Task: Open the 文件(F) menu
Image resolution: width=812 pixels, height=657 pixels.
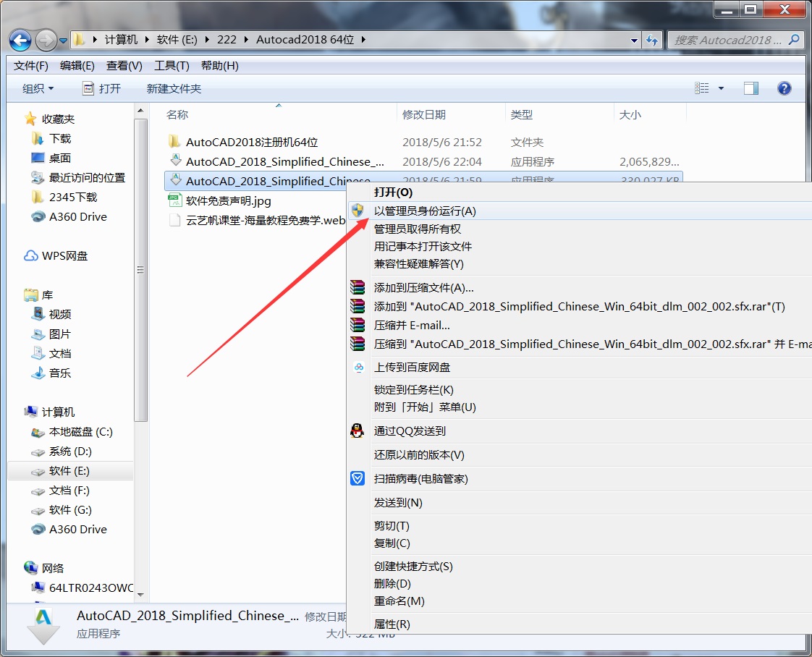Action: tap(31, 66)
